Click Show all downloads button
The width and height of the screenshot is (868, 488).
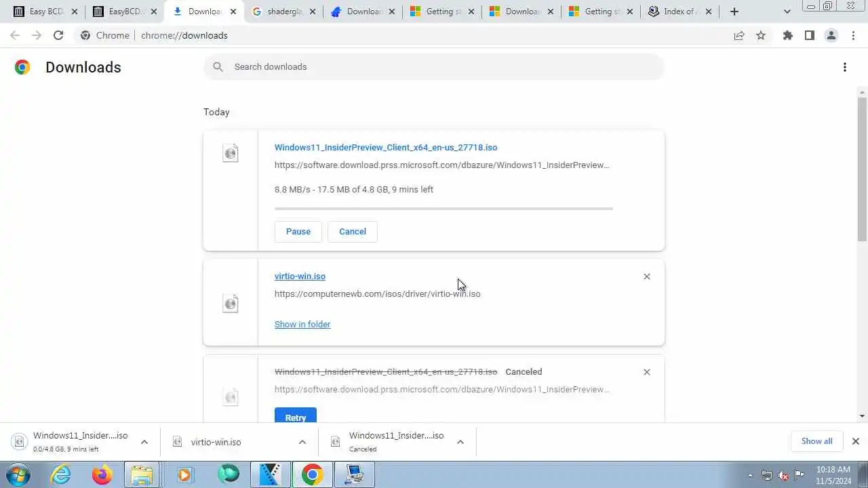816,441
